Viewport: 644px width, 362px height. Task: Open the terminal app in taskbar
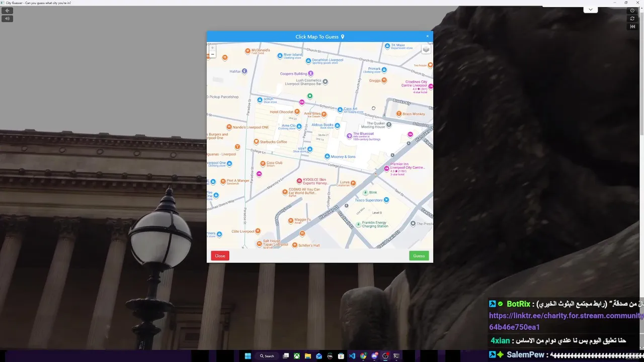pyautogui.click(x=396, y=356)
